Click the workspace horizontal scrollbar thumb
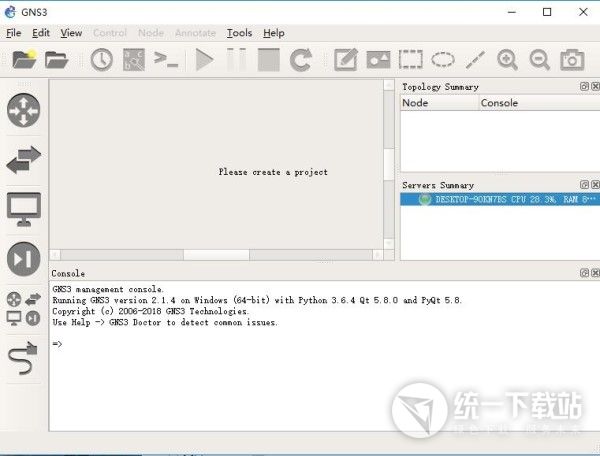 pos(217,255)
